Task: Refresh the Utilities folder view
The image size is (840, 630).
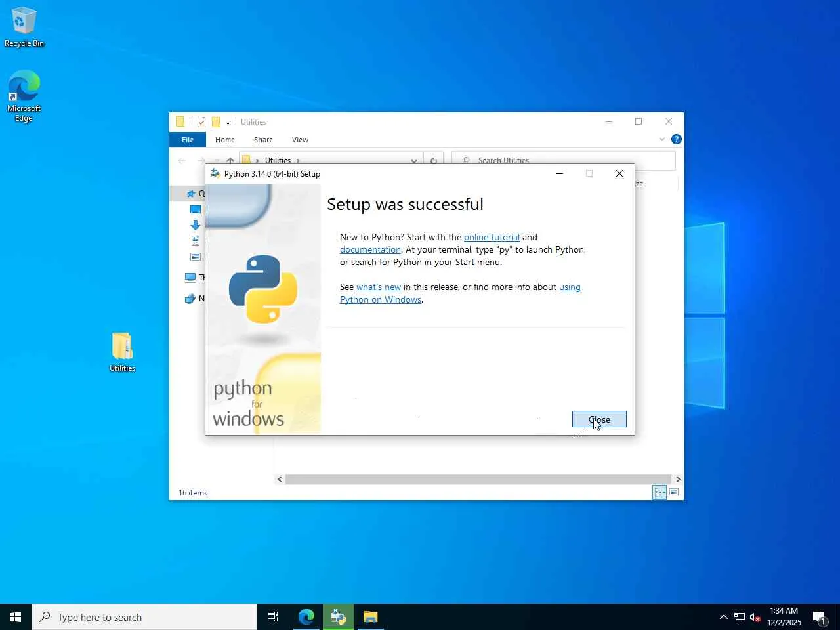Action: [x=433, y=160]
